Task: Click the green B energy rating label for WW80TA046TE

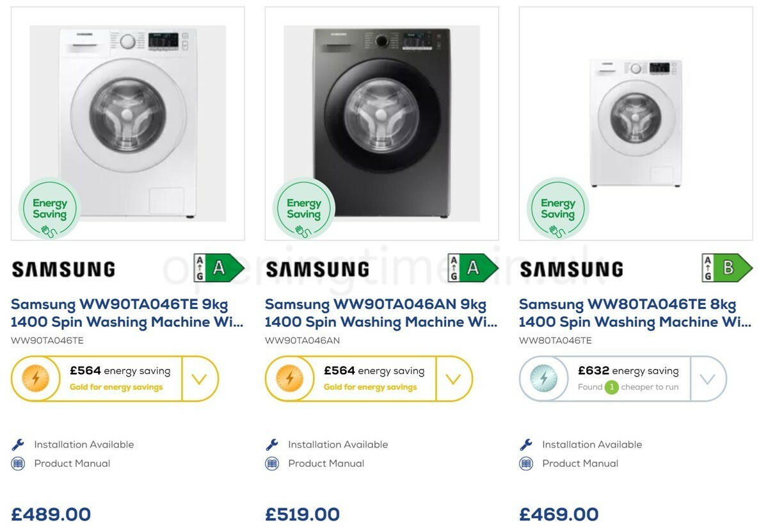Action: click(x=727, y=268)
